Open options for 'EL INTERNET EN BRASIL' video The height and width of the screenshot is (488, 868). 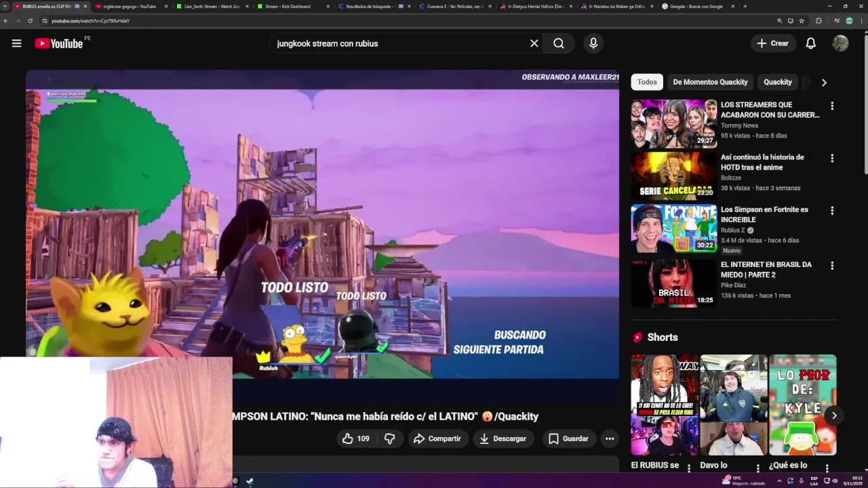pos(832,266)
